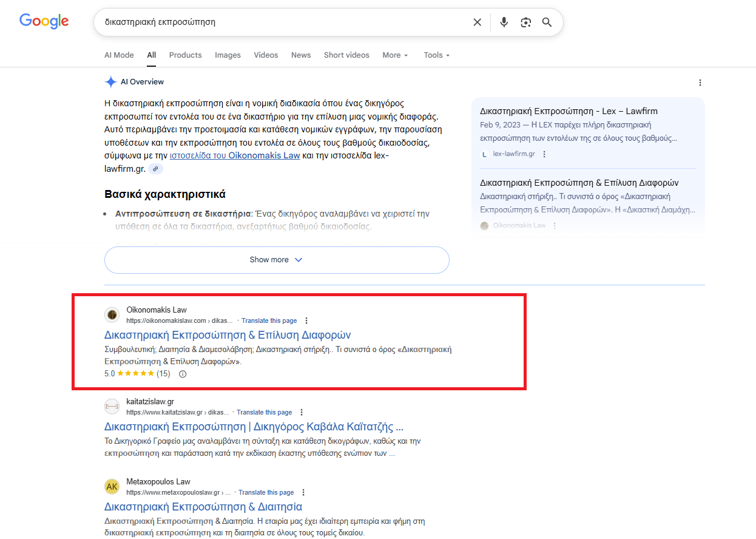
Task: Expand AI Overview with Show more
Action: tap(277, 260)
